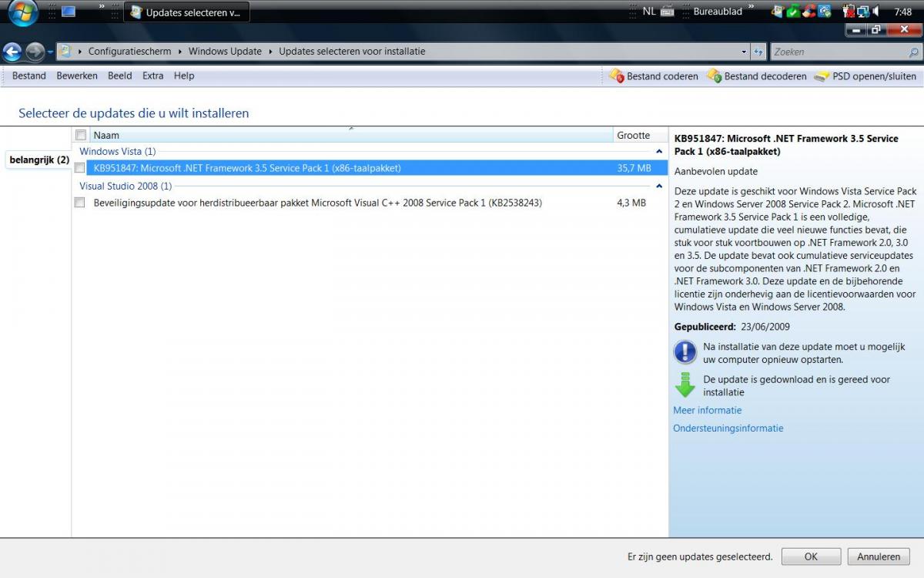Image resolution: width=924 pixels, height=578 pixels.
Task: Collapse the Visual Studio 2008 group chevron
Action: 659,187
